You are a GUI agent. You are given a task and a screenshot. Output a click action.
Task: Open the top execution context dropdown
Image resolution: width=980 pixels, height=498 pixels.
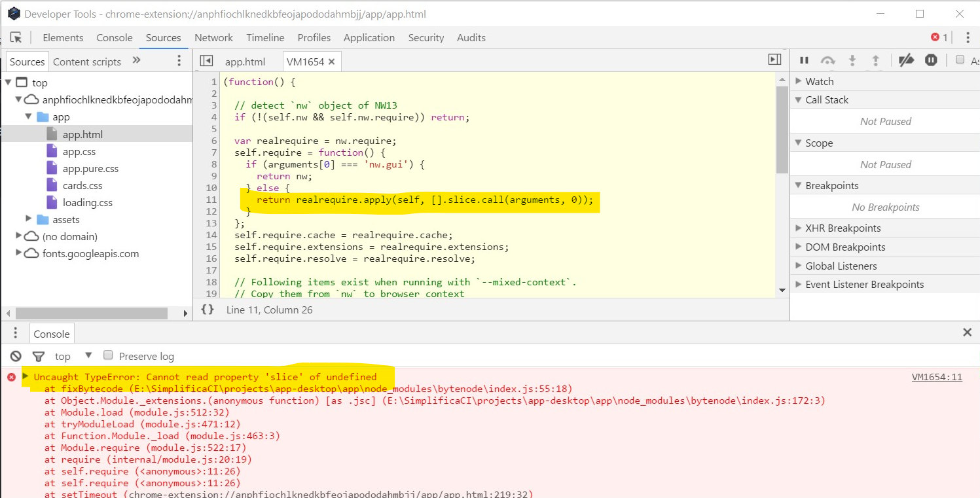pyautogui.click(x=73, y=356)
